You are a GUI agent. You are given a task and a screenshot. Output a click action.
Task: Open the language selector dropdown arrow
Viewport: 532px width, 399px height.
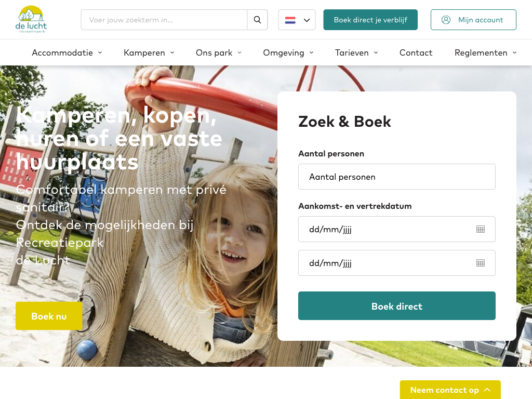pos(307,20)
